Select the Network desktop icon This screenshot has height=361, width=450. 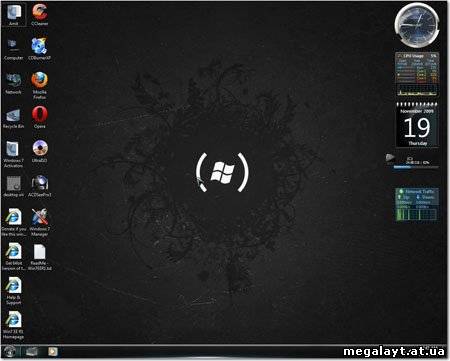(13, 83)
